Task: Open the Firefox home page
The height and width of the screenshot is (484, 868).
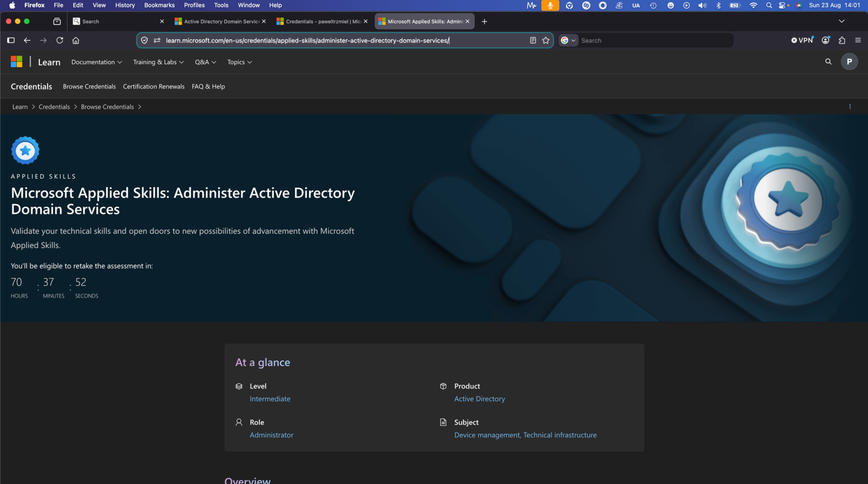Action: coord(76,40)
